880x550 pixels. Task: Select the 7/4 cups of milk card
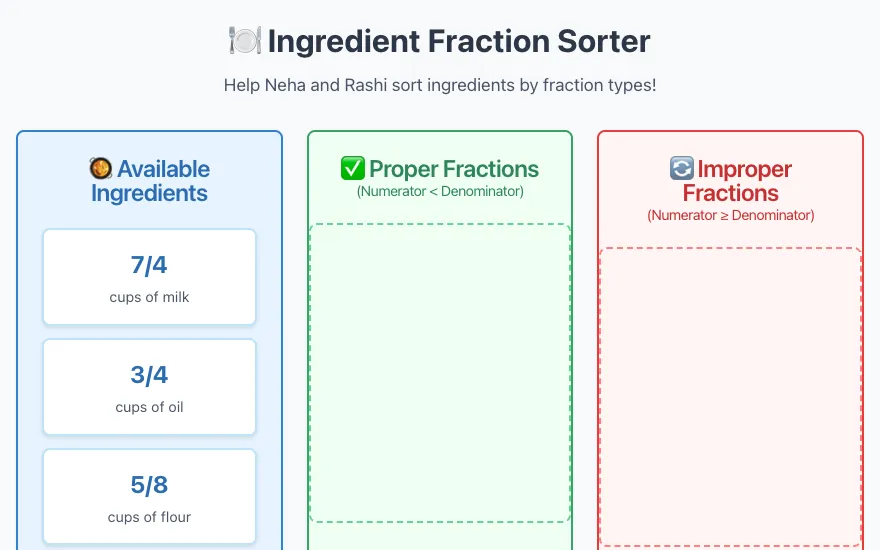pos(149,277)
